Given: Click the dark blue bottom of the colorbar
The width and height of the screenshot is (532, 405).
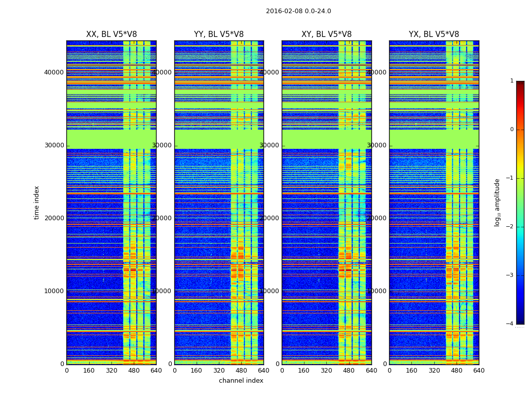Looking at the screenshot, I should [520, 321].
